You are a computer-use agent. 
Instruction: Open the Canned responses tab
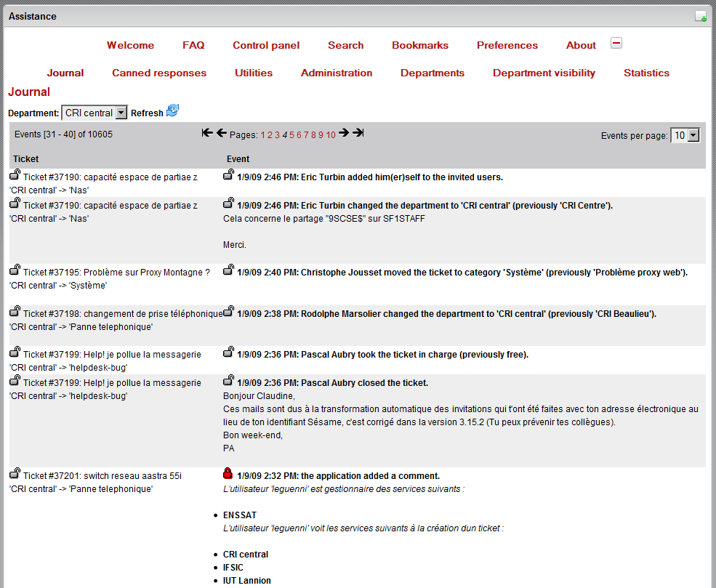pyautogui.click(x=159, y=73)
